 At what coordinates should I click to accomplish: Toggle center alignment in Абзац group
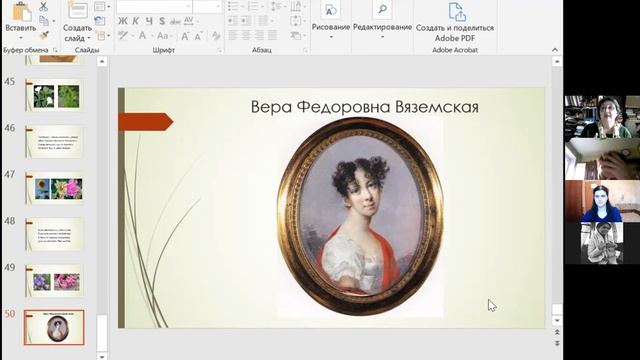coord(246,36)
